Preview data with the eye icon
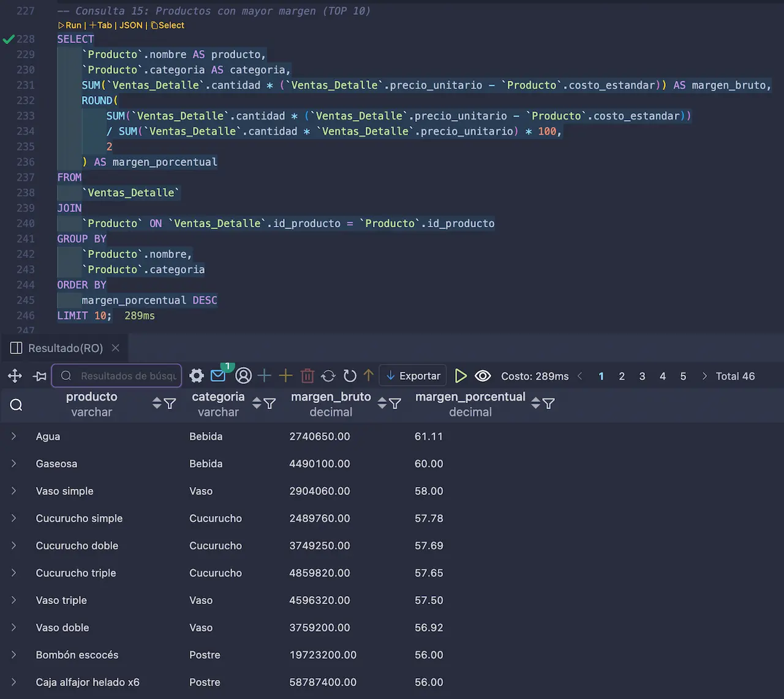The width and height of the screenshot is (784, 699). [x=483, y=376]
